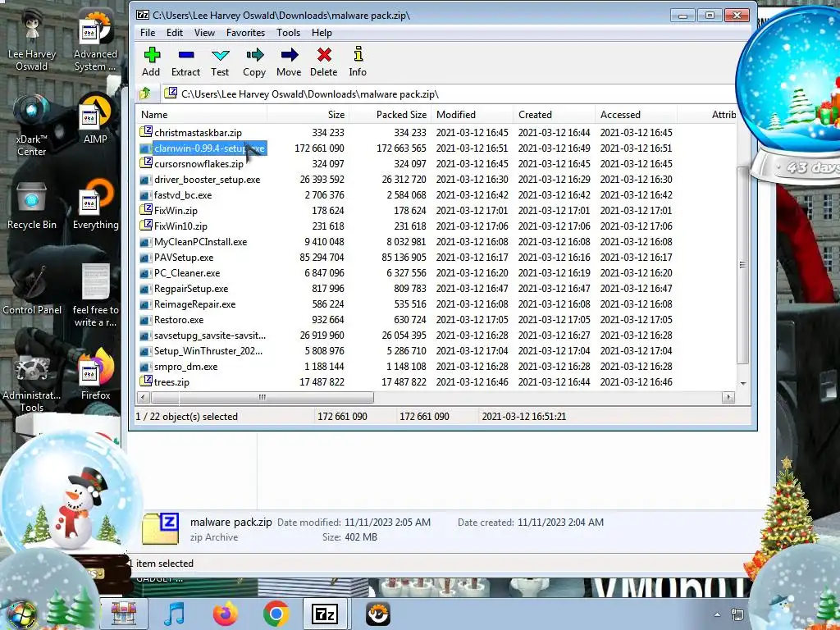840x630 pixels.
Task: Select savsetupg_savsite-savsit... file
Action: tap(209, 336)
